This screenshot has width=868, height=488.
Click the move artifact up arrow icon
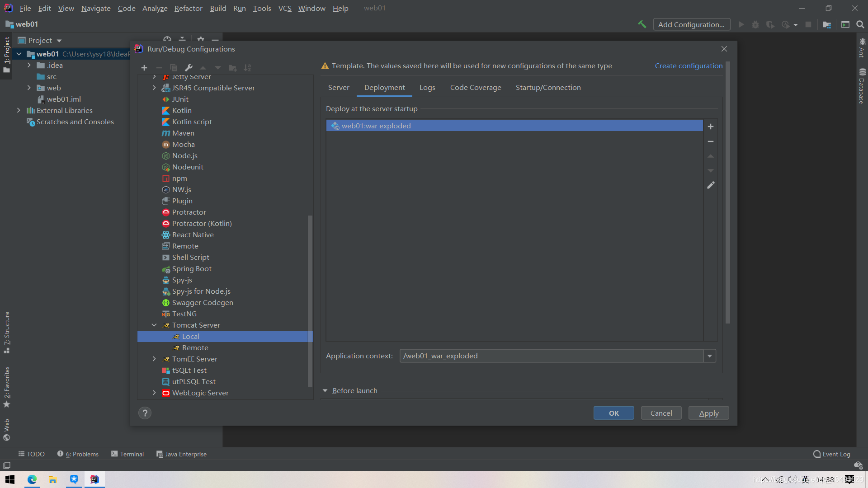(x=711, y=156)
